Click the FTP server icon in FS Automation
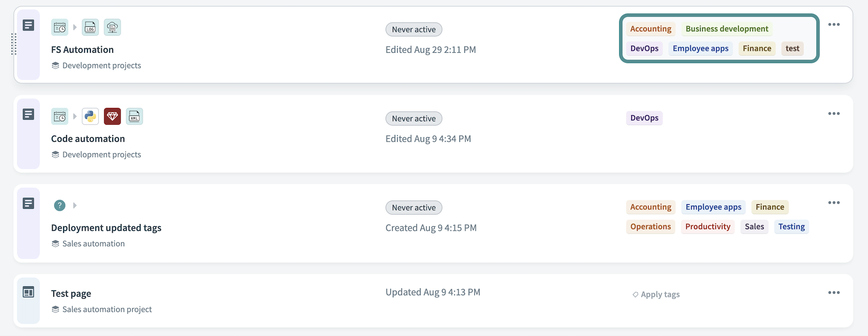Screen dimensions: 868x336 pos(112,27)
